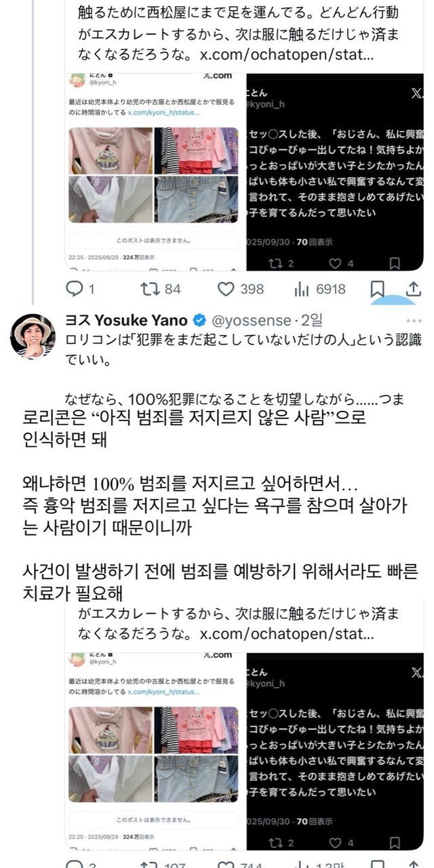Open the pink cupcake shirt image in the lower quote
Viewport: 434px width, 868px height.
click(x=111, y=730)
